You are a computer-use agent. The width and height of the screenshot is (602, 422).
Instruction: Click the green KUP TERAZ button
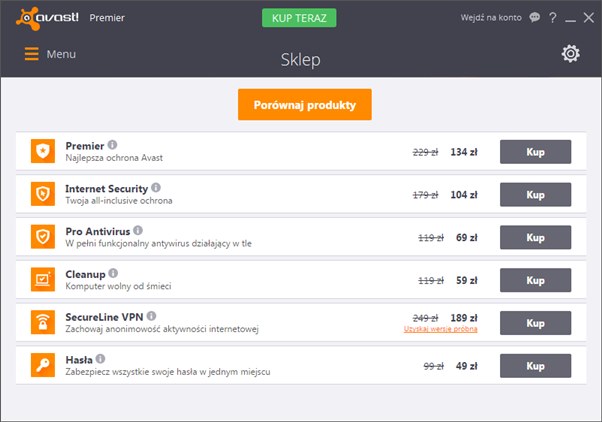pyautogui.click(x=299, y=18)
